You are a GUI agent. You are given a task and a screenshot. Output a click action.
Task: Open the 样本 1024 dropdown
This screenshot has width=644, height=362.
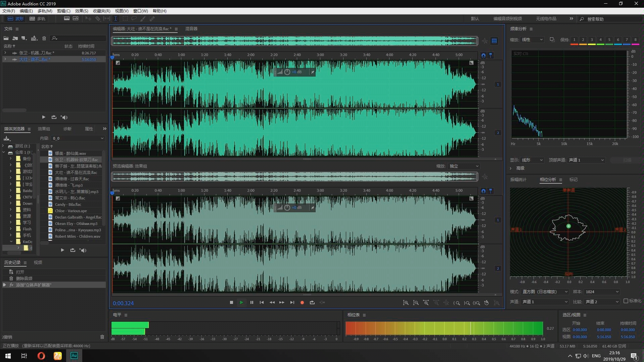pyautogui.click(x=602, y=292)
